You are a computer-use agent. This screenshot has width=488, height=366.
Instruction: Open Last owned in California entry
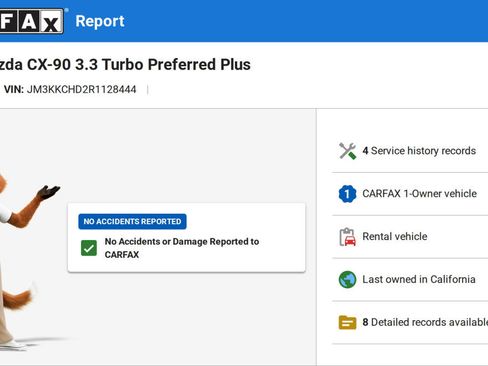click(419, 279)
